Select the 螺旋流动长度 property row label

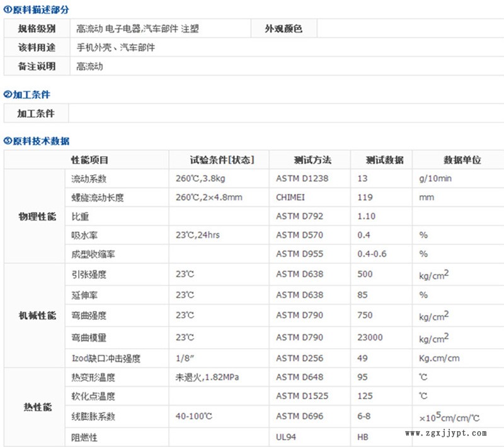tap(98, 198)
